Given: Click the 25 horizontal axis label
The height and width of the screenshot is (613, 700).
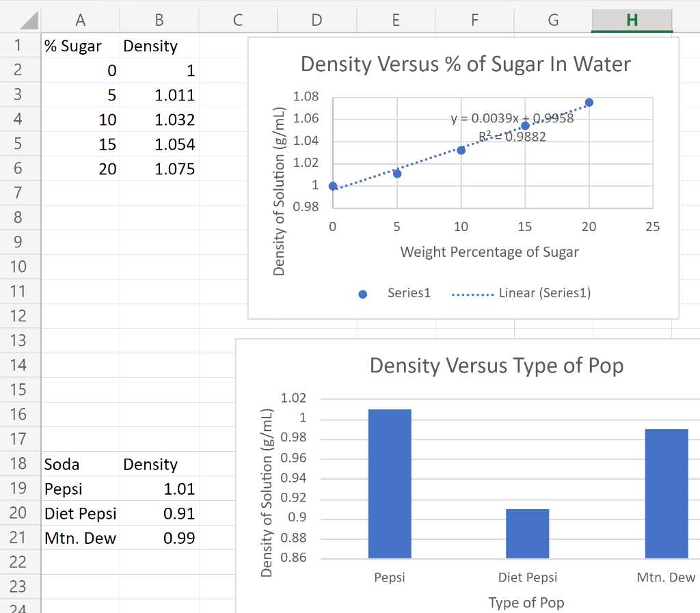Looking at the screenshot, I should point(653,227).
